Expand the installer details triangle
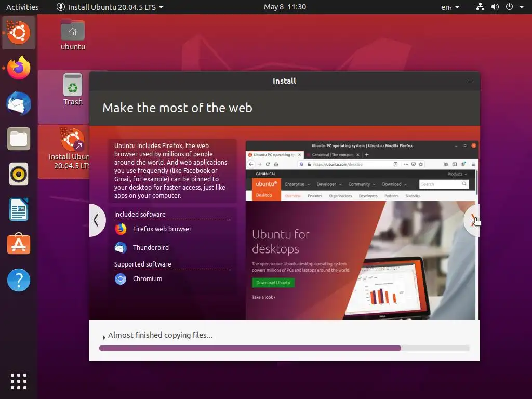Image resolution: width=532 pixels, height=399 pixels. (104, 337)
